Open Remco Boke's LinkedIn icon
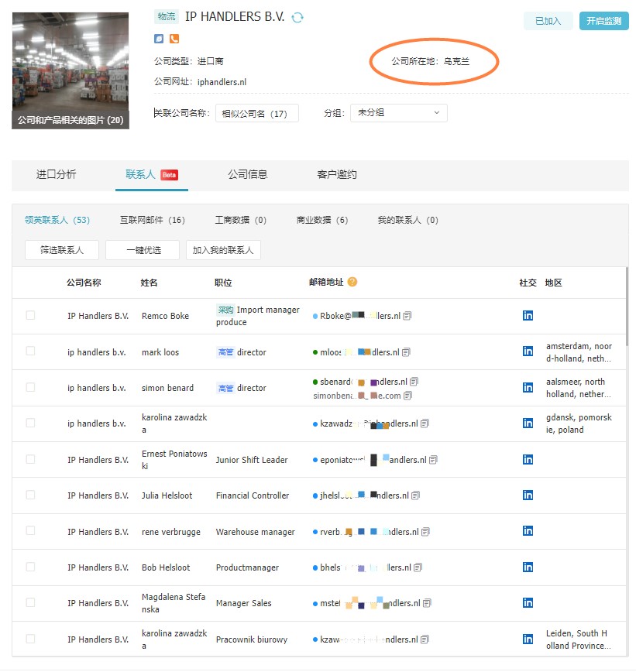This screenshot has width=636, height=672. pos(528,316)
